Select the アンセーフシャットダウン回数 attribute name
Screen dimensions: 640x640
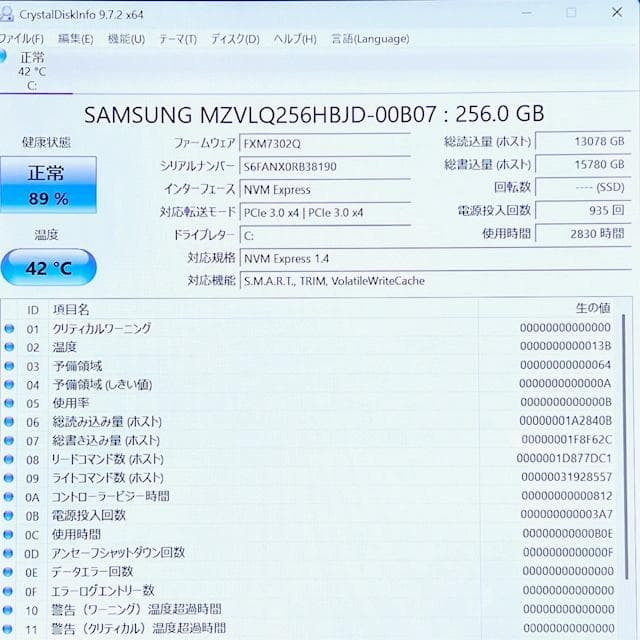[x=118, y=553]
